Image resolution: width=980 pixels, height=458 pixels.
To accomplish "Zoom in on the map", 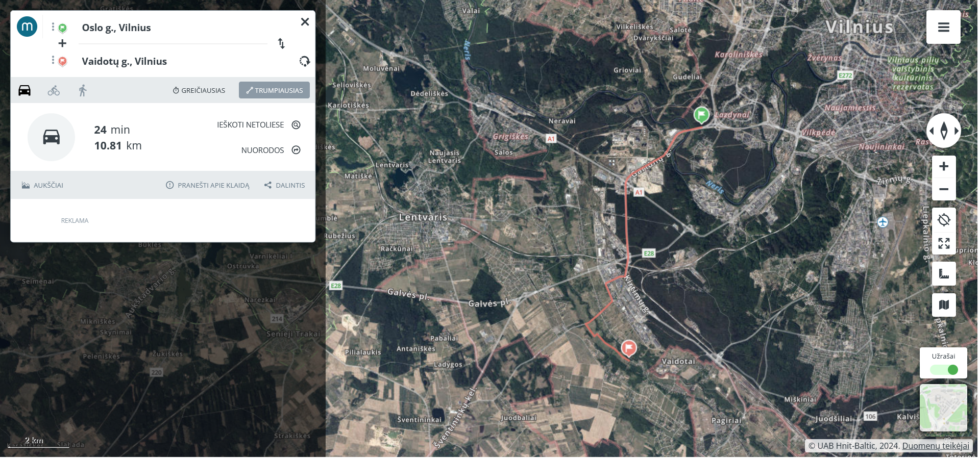I will [944, 166].
